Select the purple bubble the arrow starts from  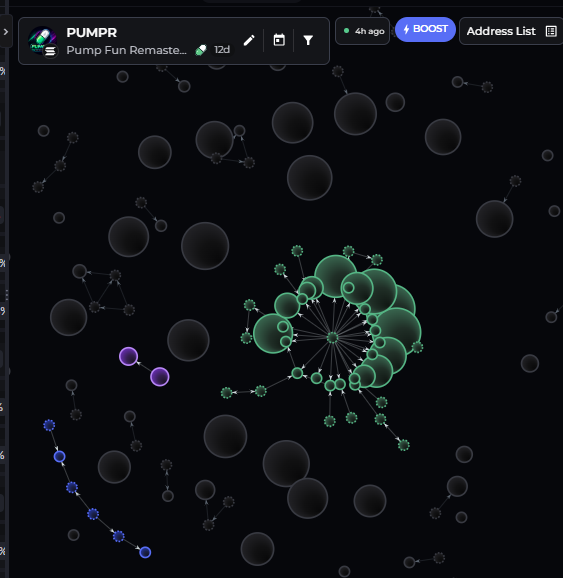pos(160,377)
